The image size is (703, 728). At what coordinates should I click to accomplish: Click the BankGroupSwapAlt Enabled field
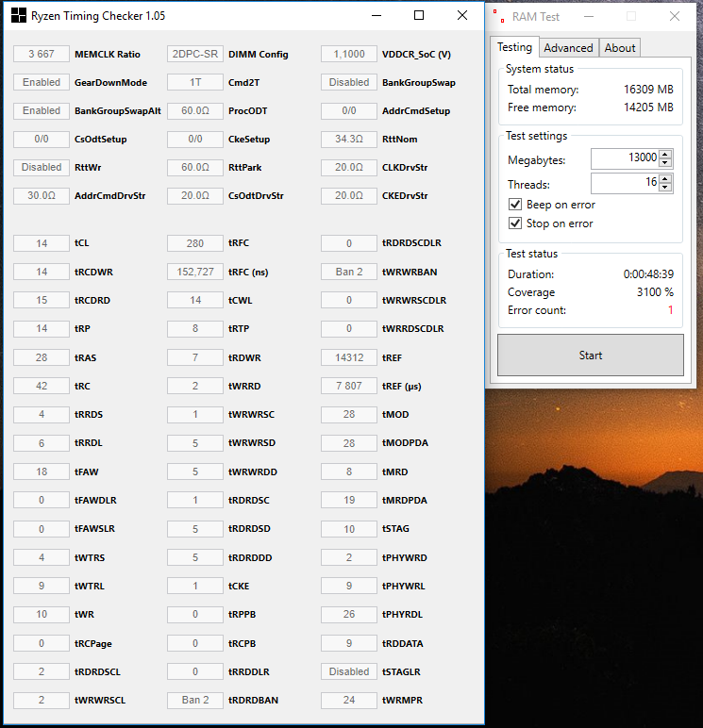click(42, 110)
